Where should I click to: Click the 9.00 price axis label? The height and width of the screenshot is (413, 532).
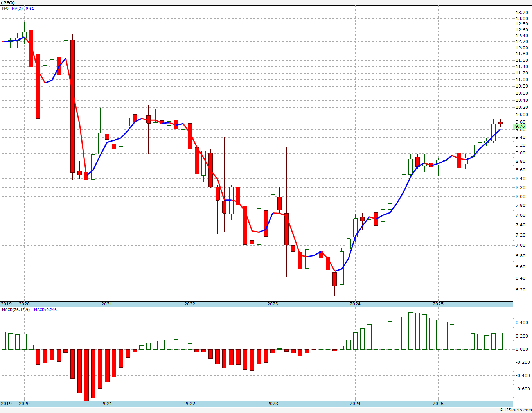(x=521, y=153)
